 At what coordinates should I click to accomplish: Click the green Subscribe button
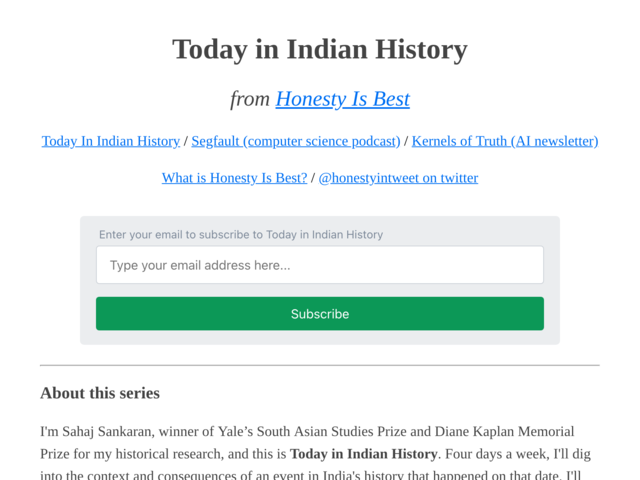click(320, 313)
